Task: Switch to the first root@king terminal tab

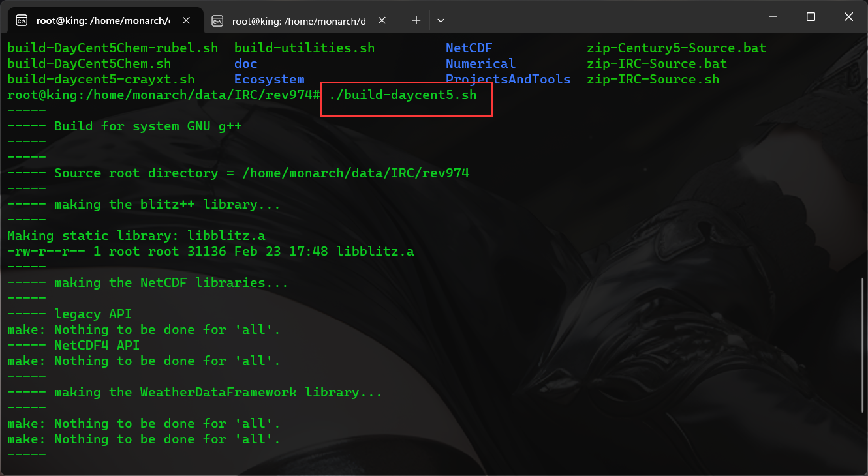Action: 104,20
